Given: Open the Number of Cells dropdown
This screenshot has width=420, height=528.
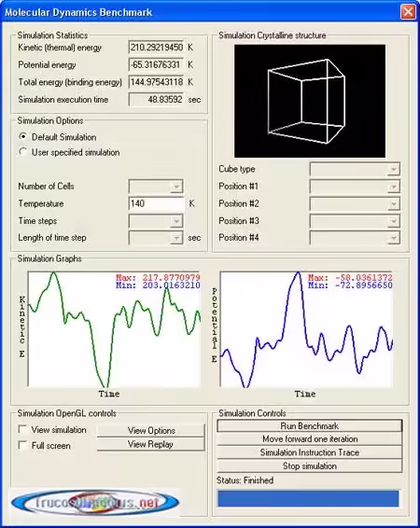Looking at the screenshot, I should pyautogui.click(x=156, y=187).
